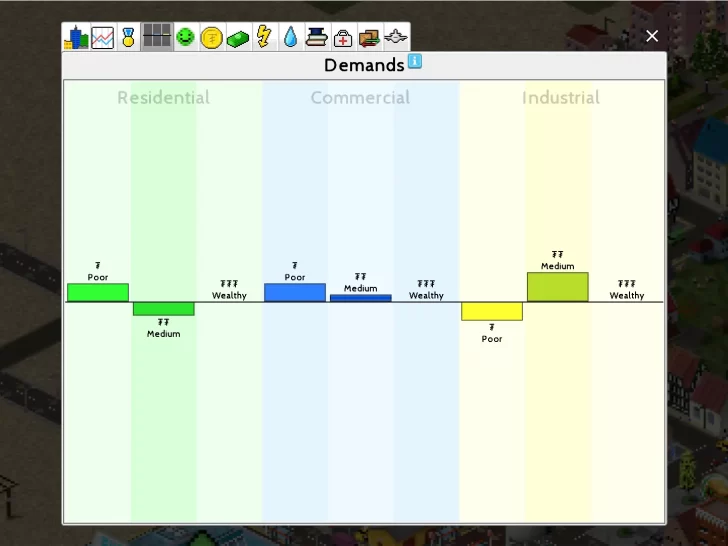Viewport: 728px width, 546px height.
Task: Click the Industrial Medium demand bar
Action: (558, 287)
